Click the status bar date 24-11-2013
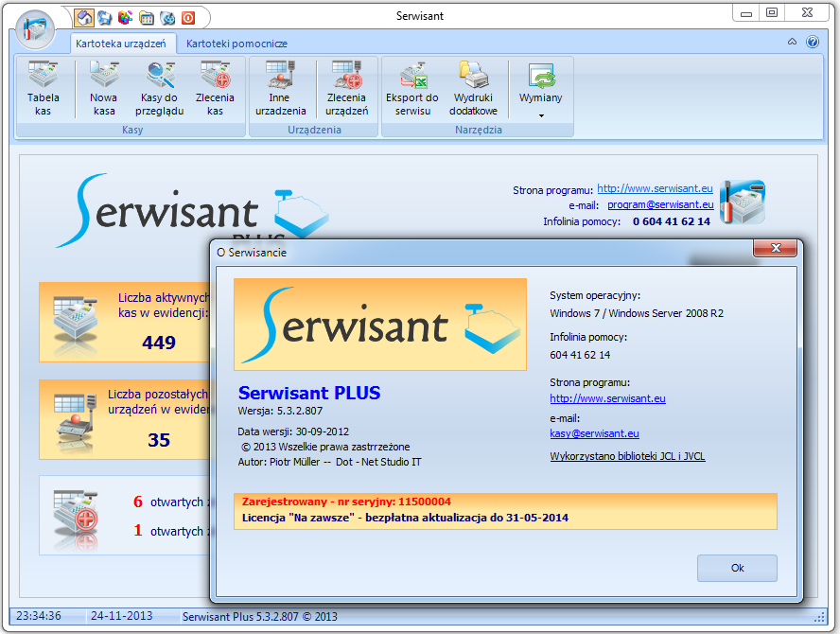Image resolution: width=840 pixels, height=634 pixels. [x=122, y=616]
